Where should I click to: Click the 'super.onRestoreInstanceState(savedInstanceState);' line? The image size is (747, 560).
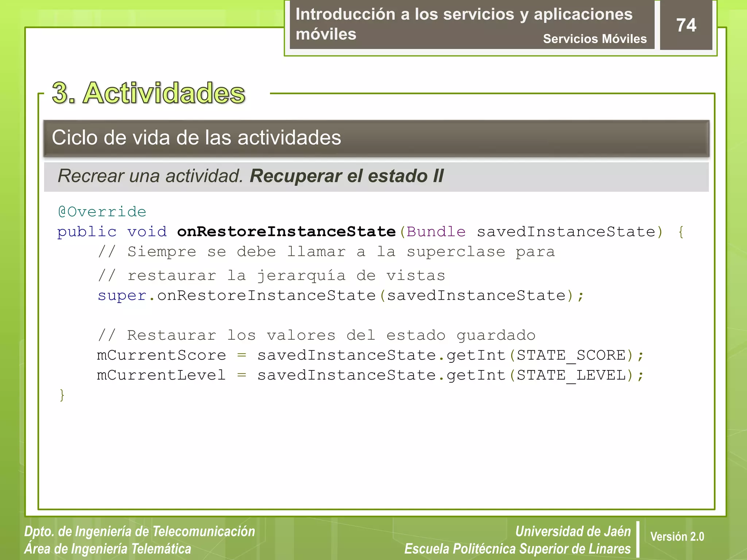click(341, 295)
